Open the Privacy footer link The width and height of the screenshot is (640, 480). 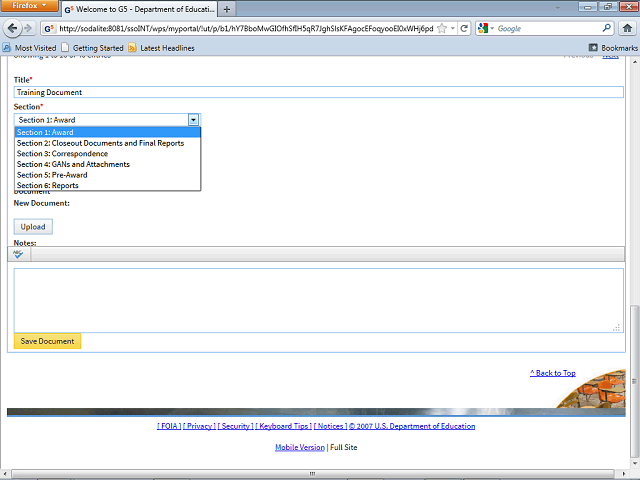[x=199, y=426]
